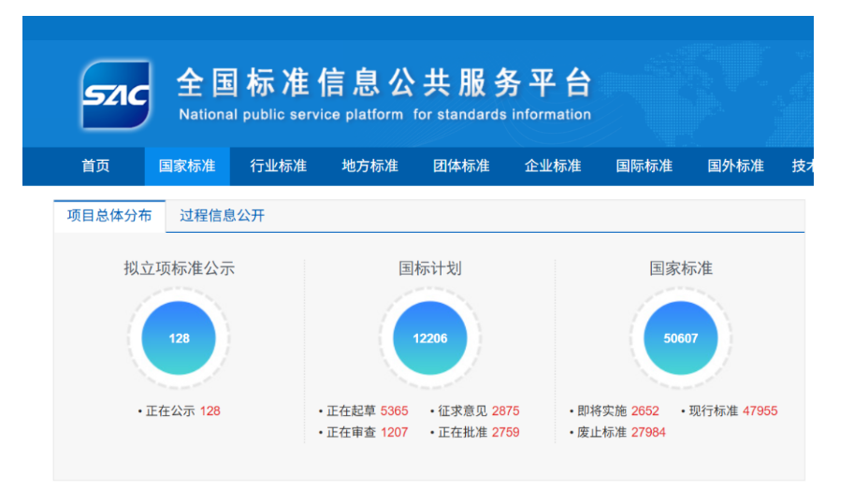
Task: Click the 12206 circle under 国标计划
Action: (x=429, y=338)
